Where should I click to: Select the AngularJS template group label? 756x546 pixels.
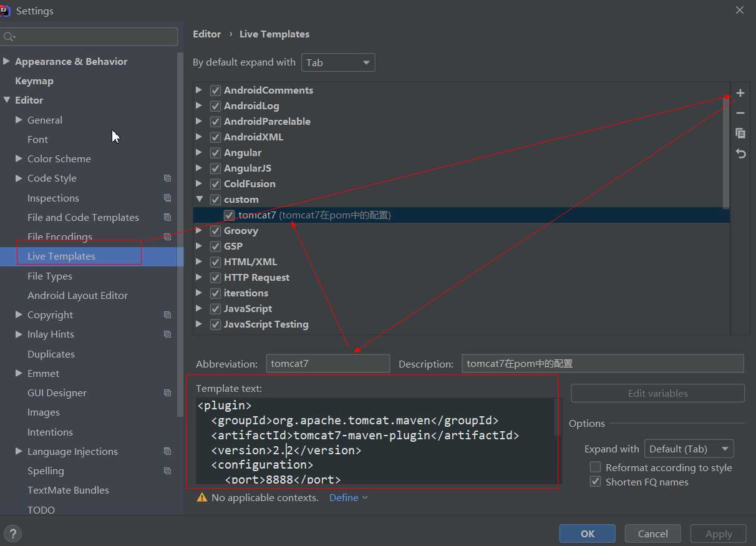(248, 168)
